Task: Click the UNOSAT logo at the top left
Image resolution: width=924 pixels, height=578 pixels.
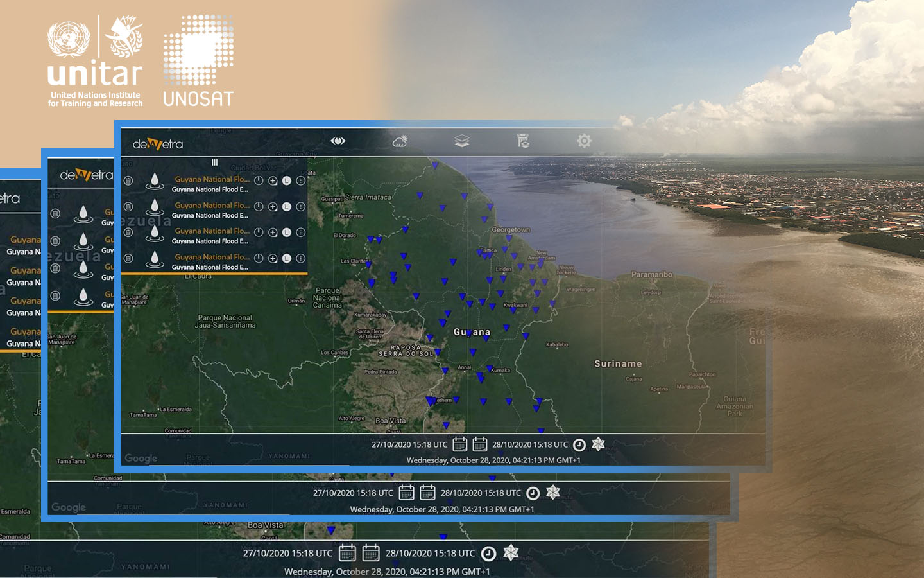Action: pyautogui.click(x=198, y=61)
